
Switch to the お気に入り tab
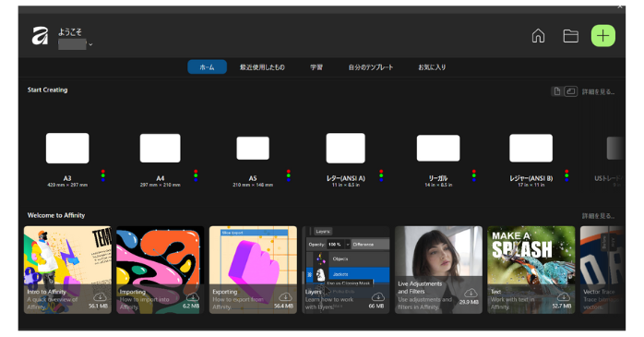[432, 67]
